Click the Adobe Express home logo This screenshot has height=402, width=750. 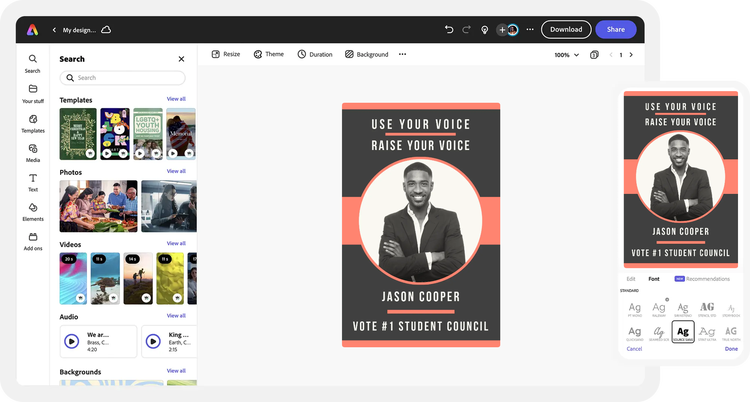click(32, 30)
